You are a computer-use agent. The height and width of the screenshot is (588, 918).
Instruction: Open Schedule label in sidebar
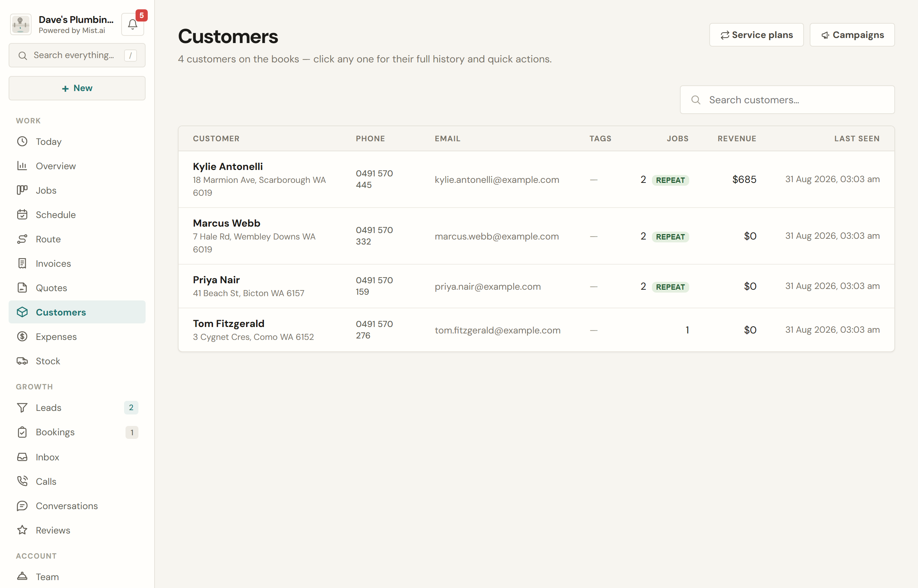click(x=56, y=215)
